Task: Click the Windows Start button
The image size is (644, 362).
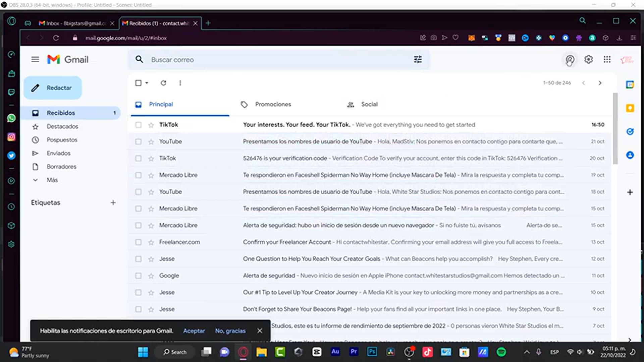Action: (x=143, y=352)
